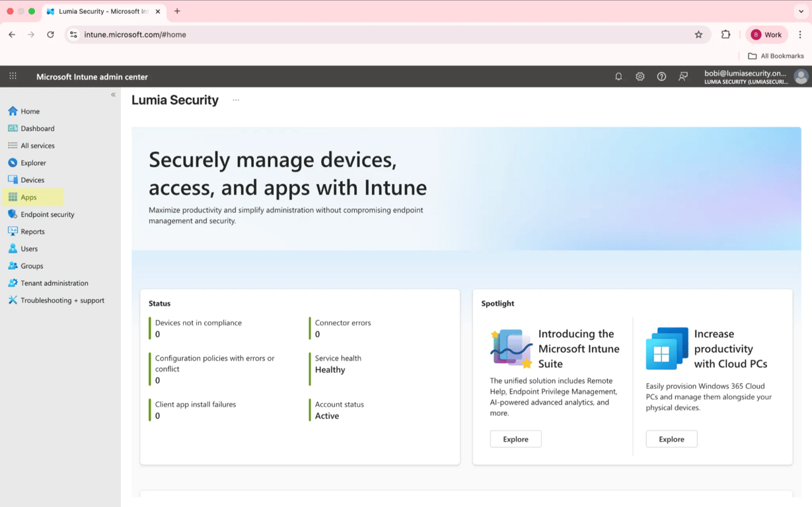Click the Explorer icon in sidebar
Screen dimensions: 812x507
(x=13, y=162)
